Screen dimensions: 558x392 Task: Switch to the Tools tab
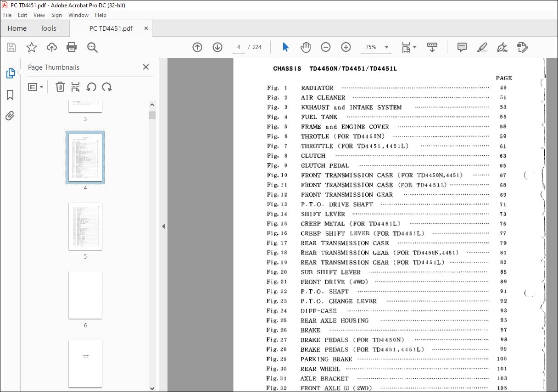[48, 28]
